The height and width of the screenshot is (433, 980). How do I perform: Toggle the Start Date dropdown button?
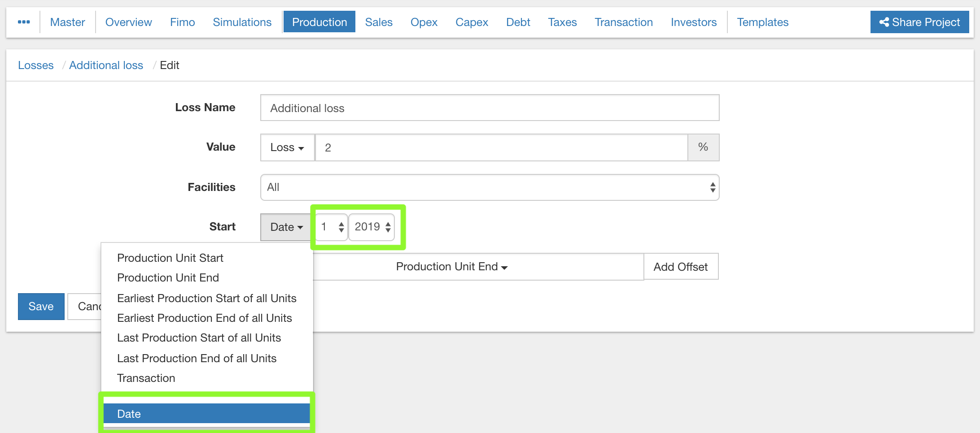(x=286, y=227)
